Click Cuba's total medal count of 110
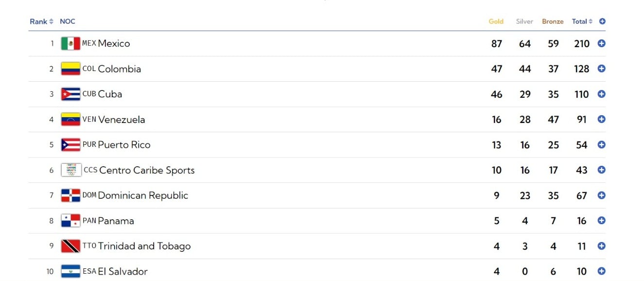Image resolution: width=644 pixels, height=281 pixels. point(581,94)
